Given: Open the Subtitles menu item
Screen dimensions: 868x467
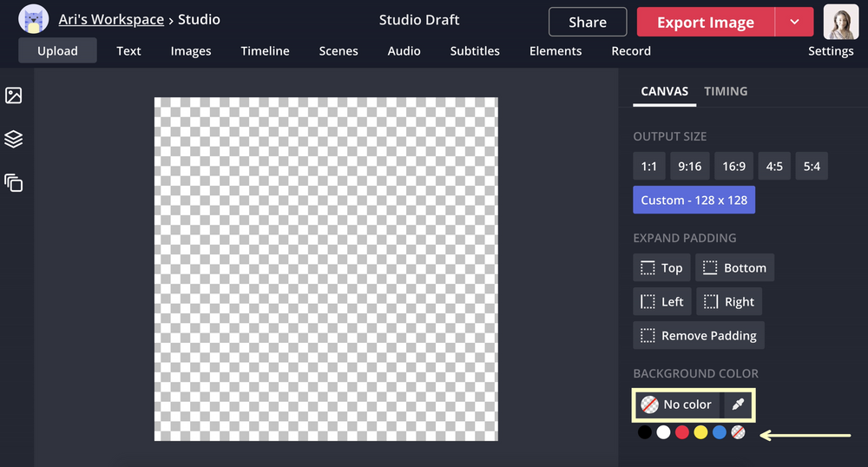Looking at the screenshot, I should coord(475,50).
